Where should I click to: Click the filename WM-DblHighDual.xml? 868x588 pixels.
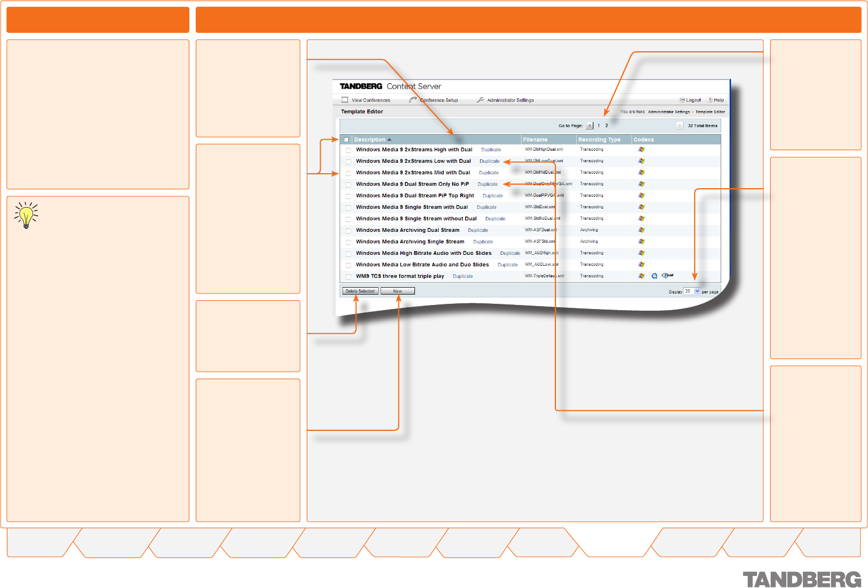click(544, 150)
